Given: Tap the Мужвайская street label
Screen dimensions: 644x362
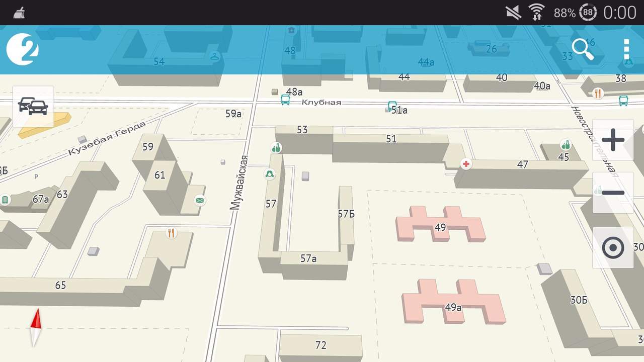Looking at the screenshot, I should [x=238, y=182].
